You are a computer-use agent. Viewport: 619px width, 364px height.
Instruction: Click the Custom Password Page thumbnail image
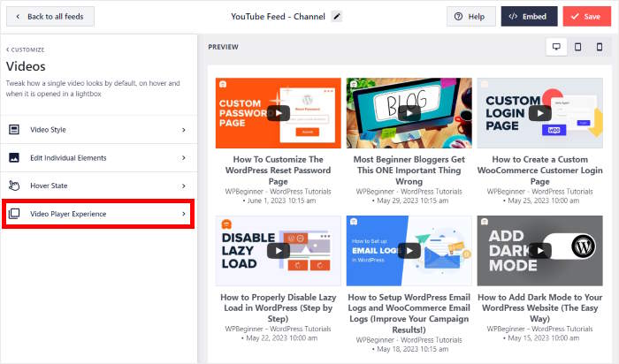279,113
